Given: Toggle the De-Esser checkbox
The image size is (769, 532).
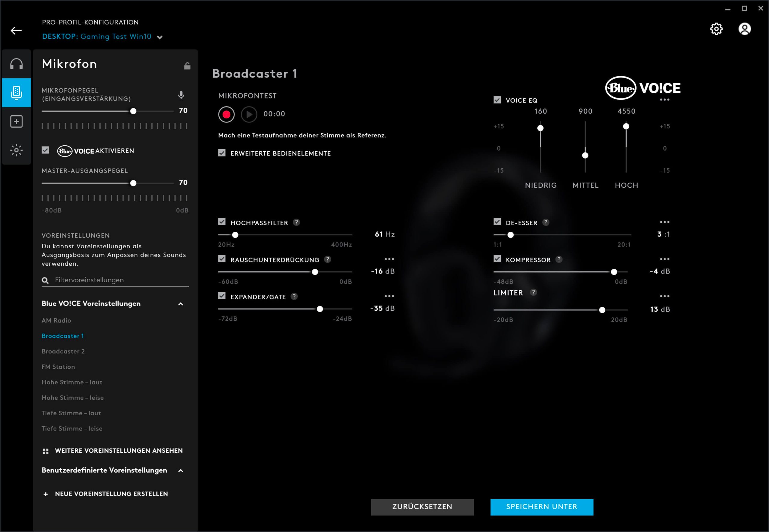Looking at the screenshot, I should (x=497, y=222).
